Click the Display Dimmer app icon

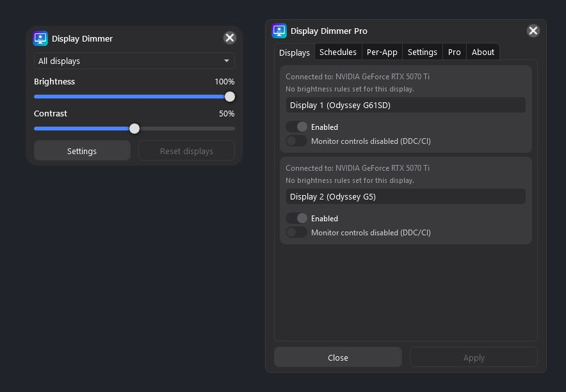click(x=40, y=38)
